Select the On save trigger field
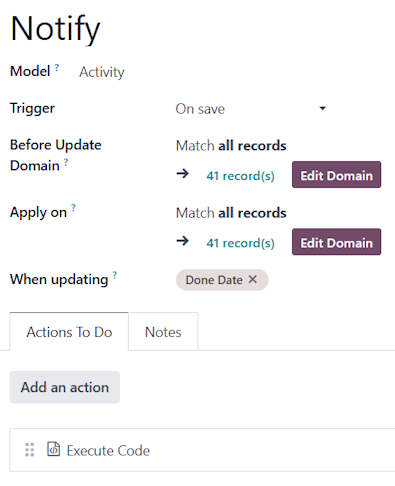395x486 pixels. pyautogui.click(x=251, y=109)
